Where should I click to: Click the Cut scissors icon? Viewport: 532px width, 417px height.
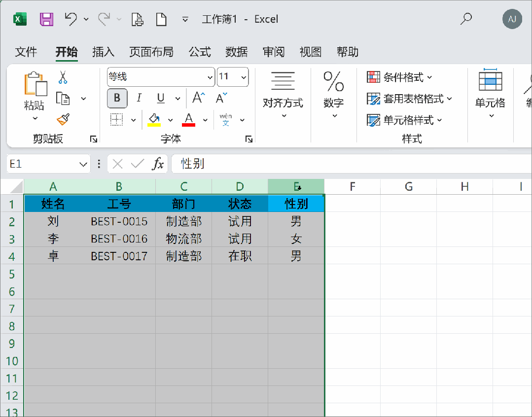[x=63, y=77]
